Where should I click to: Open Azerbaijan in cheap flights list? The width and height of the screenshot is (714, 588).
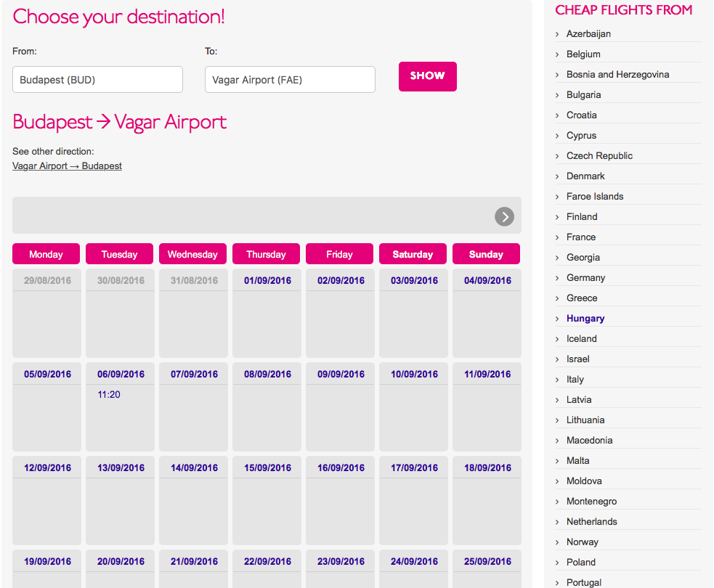pos(588,33)
